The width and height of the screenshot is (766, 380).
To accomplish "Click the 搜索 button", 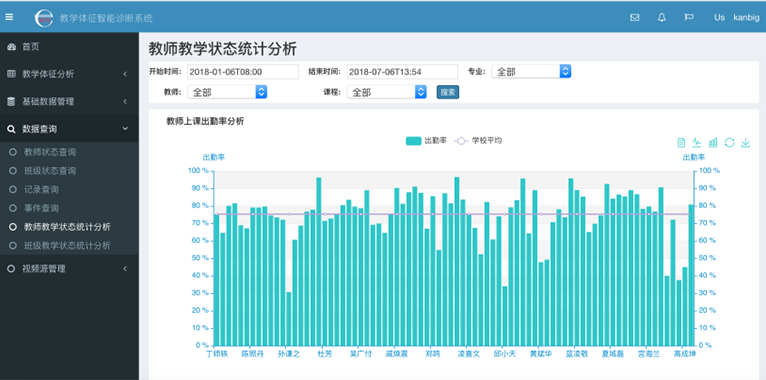I will coord(447,92).
